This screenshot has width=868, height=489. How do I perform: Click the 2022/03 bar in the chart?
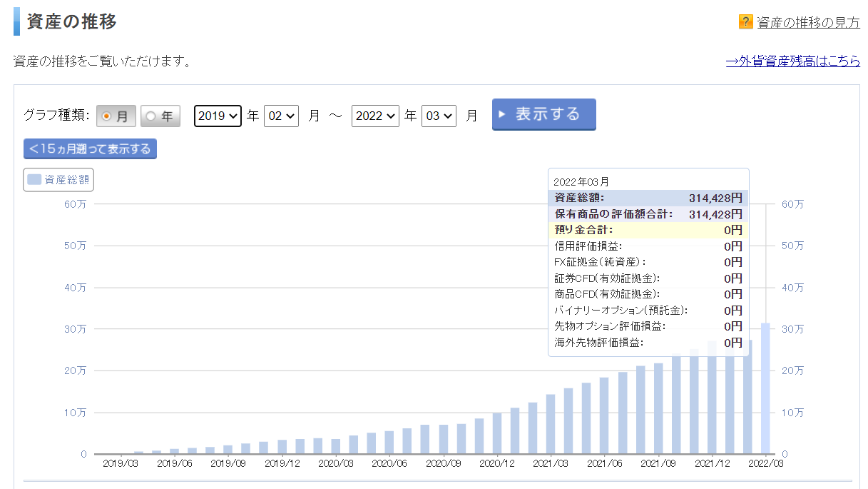click(765, 388)
